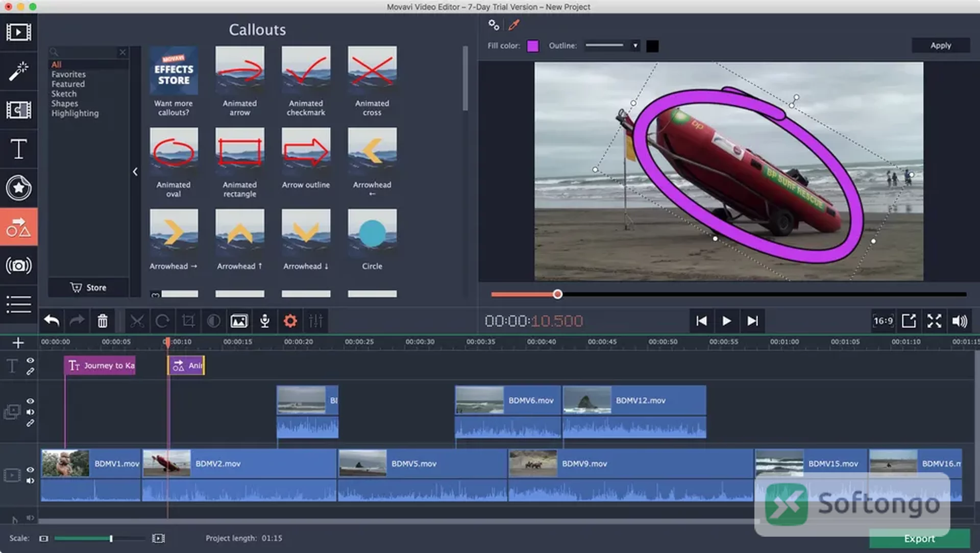Toggle main video track visibility eye

click(30, 470)
